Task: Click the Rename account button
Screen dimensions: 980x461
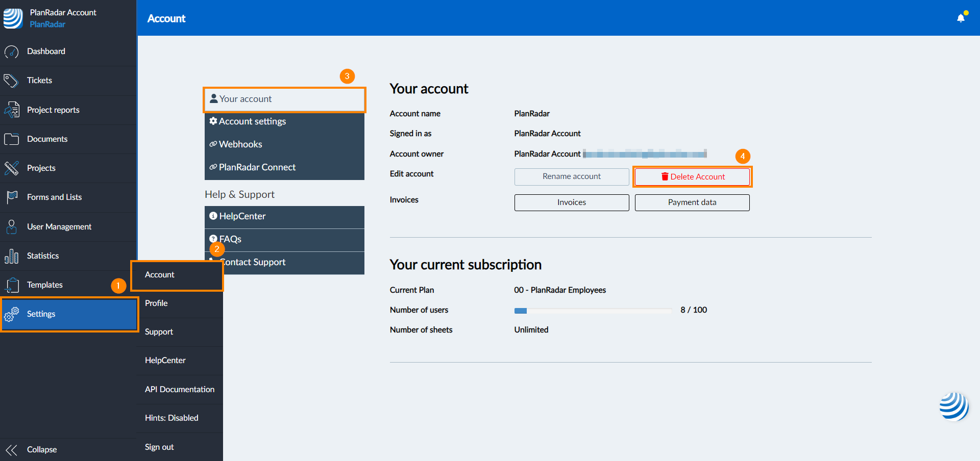Action: pos(571,176)
